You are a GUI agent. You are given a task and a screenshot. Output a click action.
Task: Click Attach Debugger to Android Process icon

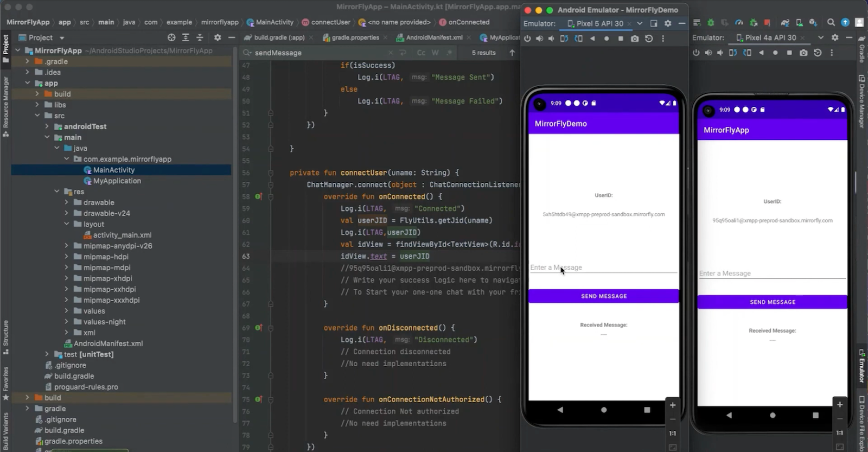point(754,22)
